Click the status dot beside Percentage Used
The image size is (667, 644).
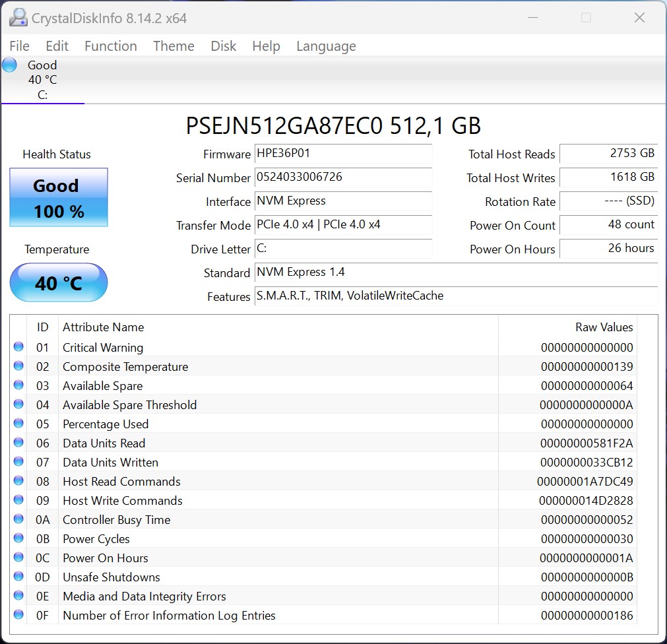click(x=18, y=424)
